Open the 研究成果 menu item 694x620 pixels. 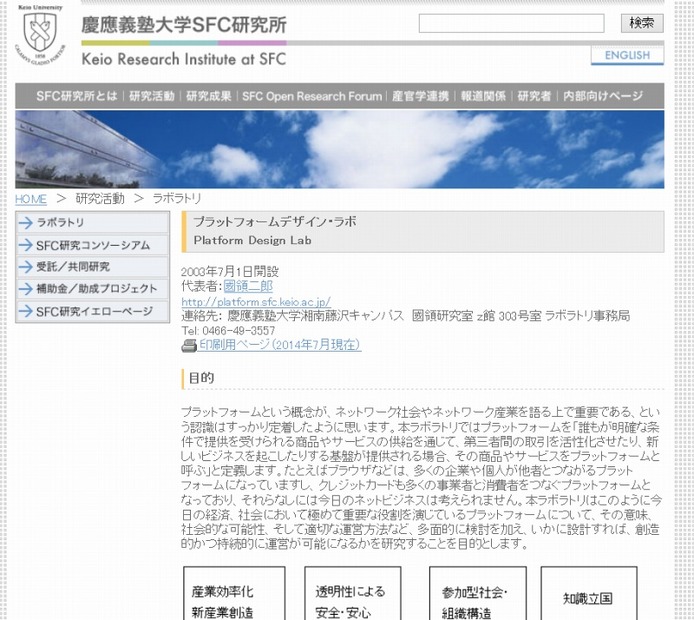click(208, 96)
